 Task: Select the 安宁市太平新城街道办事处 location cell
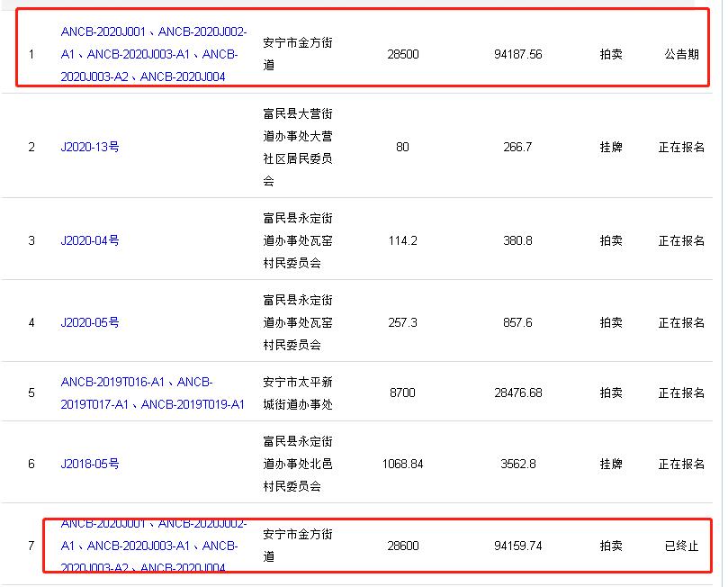click(x=297, y=393)
